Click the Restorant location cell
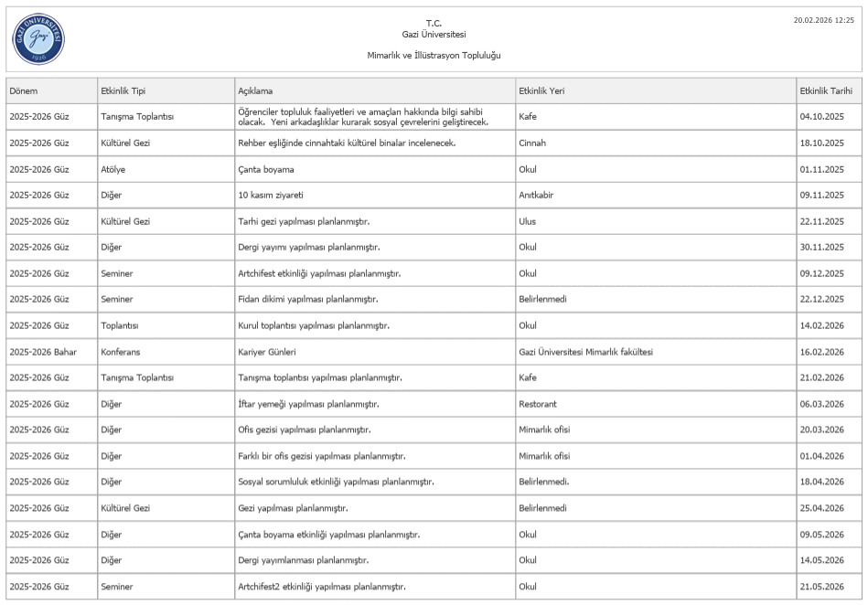Screen dimensions: 868x605 point(539,404)
